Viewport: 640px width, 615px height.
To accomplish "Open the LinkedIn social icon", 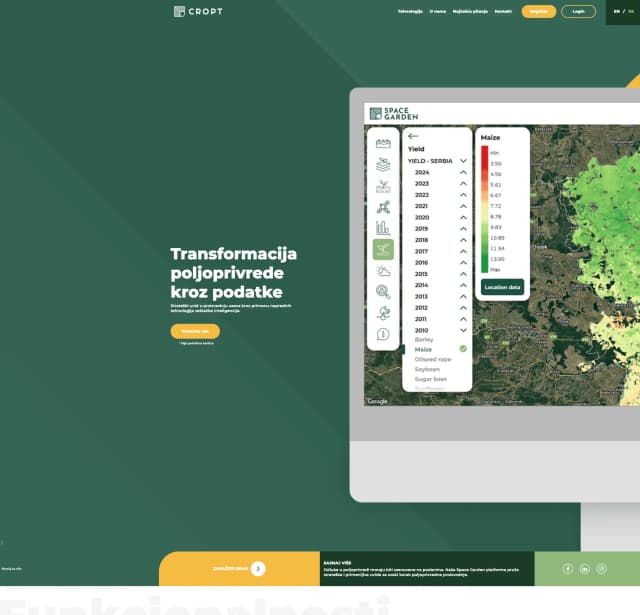I will click(585, 569).
